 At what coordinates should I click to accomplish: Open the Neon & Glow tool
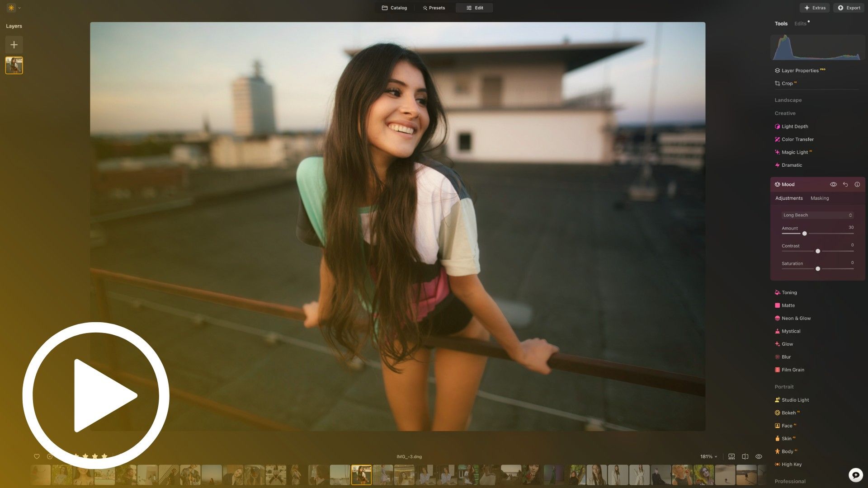pos(796,318)
